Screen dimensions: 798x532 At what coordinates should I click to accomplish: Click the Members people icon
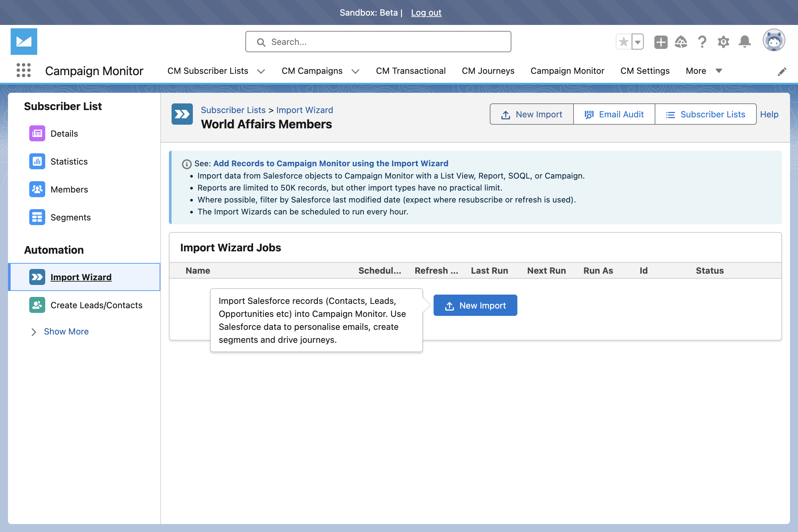(x=37, y=189)
